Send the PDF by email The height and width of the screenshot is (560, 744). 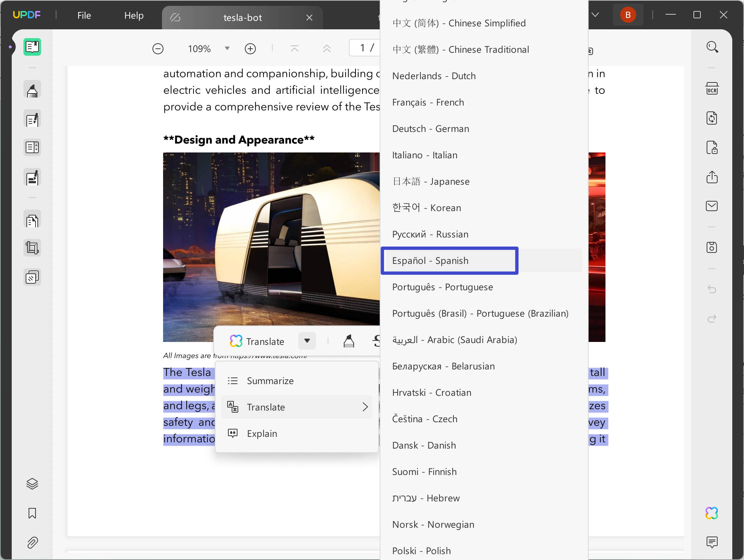pyautogui.click(x=712, y=206)
